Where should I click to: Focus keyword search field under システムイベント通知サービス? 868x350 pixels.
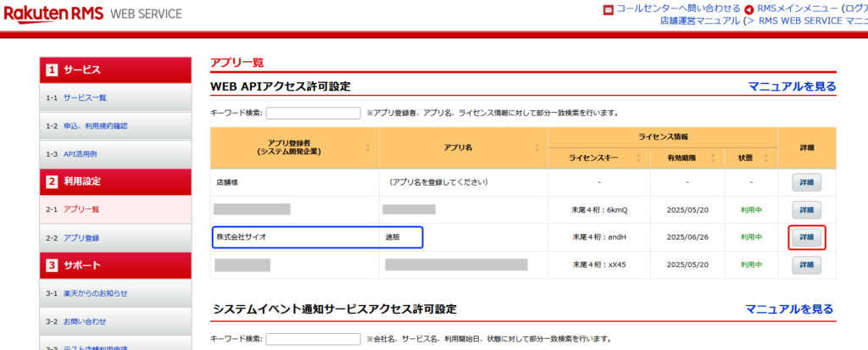[x=313, y=339]
